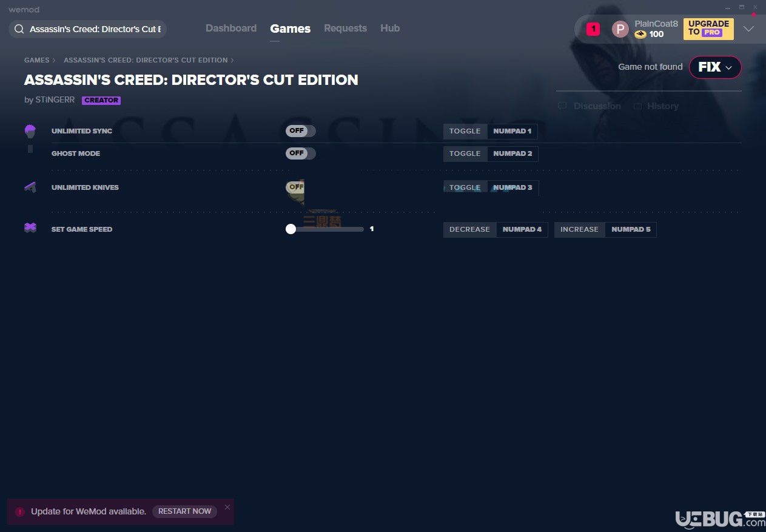Click the update alert warning icon
The width and height of the screenshot is (766, 532).
coord(19,511)
